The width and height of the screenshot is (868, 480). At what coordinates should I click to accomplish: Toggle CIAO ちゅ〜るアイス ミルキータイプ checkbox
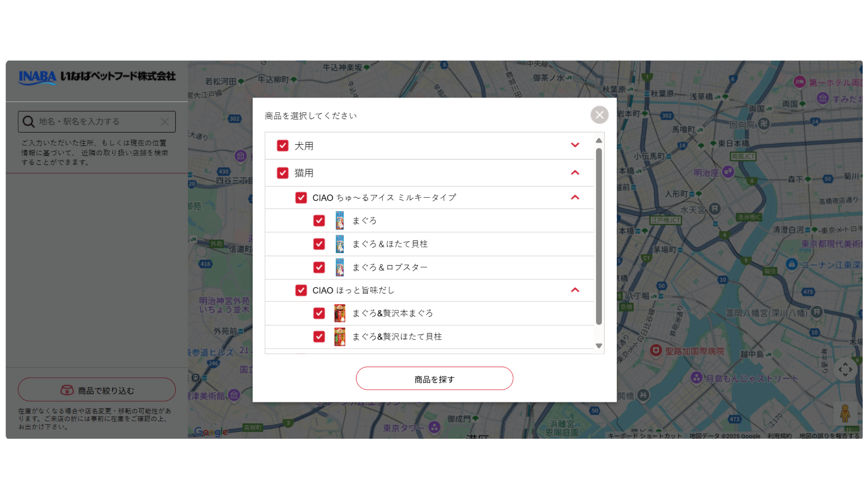click(x=301, y=198)
